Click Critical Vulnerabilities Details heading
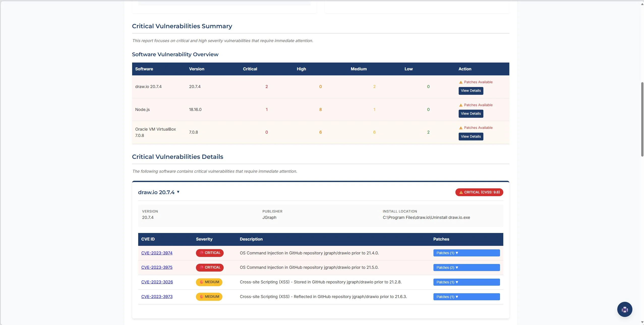644x325 pixels. coord(178,157)
